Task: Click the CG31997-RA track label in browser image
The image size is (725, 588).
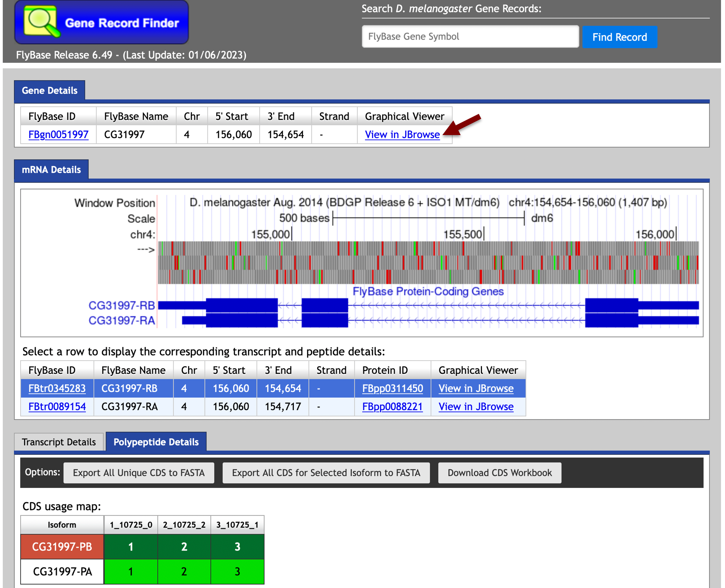Action: point(122,320)
